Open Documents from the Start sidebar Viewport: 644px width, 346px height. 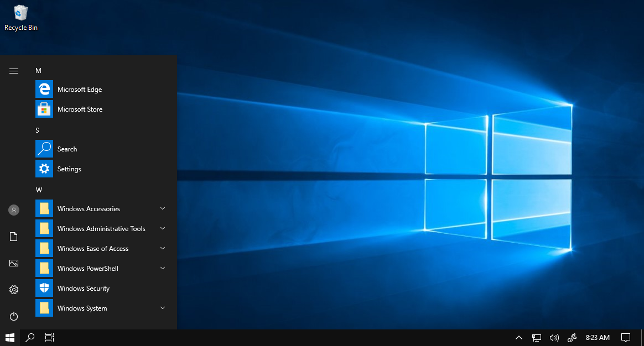click(x=13, y=237)
